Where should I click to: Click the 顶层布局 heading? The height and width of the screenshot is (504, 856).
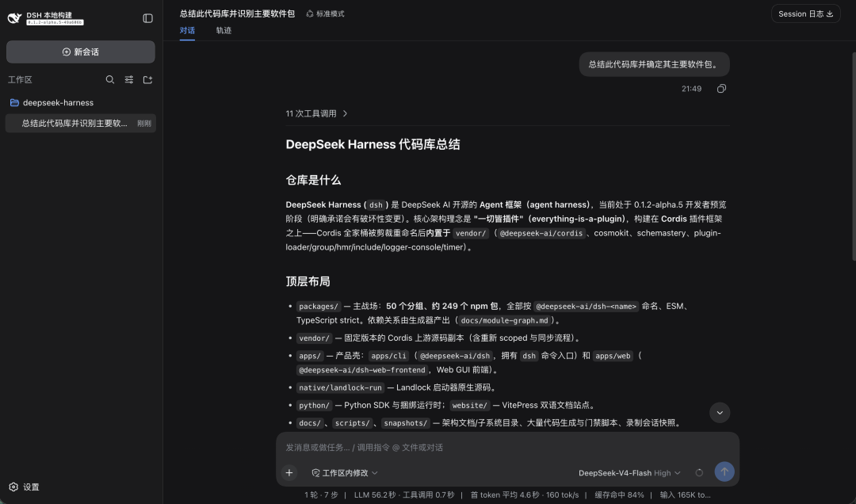point(308,282)
